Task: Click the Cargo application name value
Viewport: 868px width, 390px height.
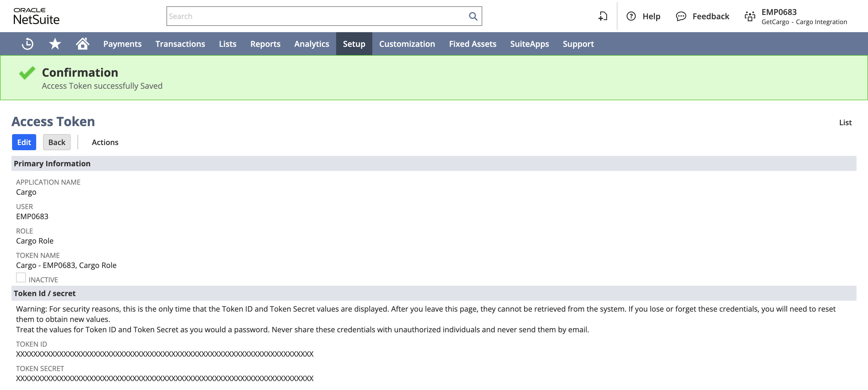Action: coord(26,192)
